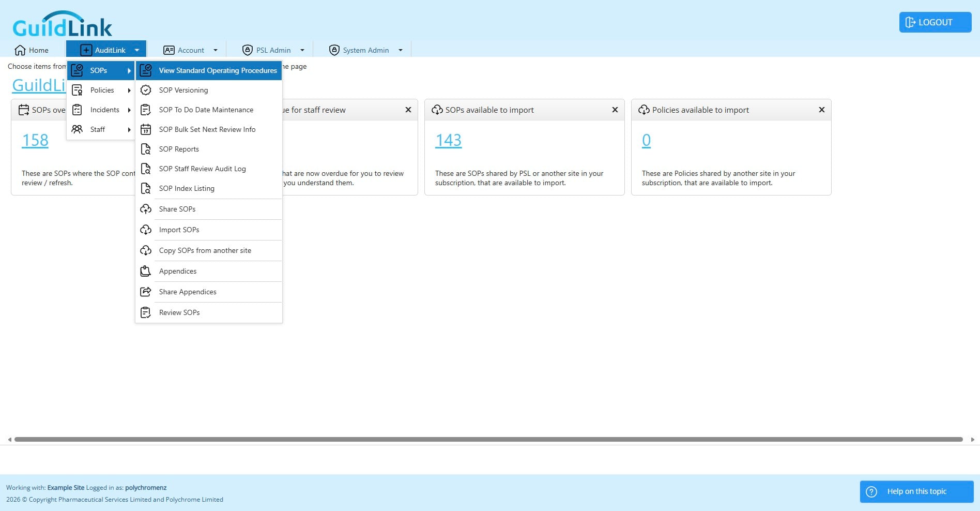Expand the Staff submenu arrow
The image size is (980, 511).
pos(129,129)
